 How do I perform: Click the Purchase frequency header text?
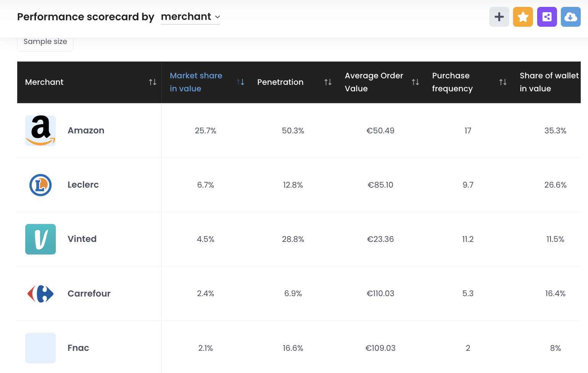(452, 82)
